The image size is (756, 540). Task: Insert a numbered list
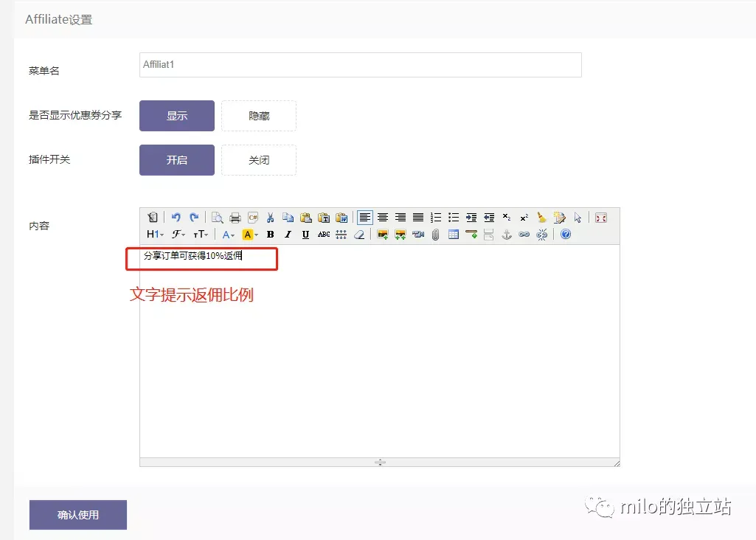[436, 218]
